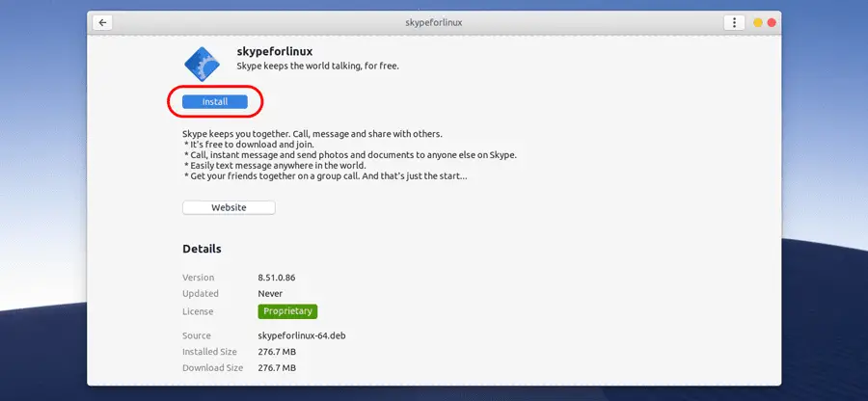The height and width of the screenshot is (401, 868).
Task: Click the tagline 'Skype keeps the world talking'
Action: 317,66
